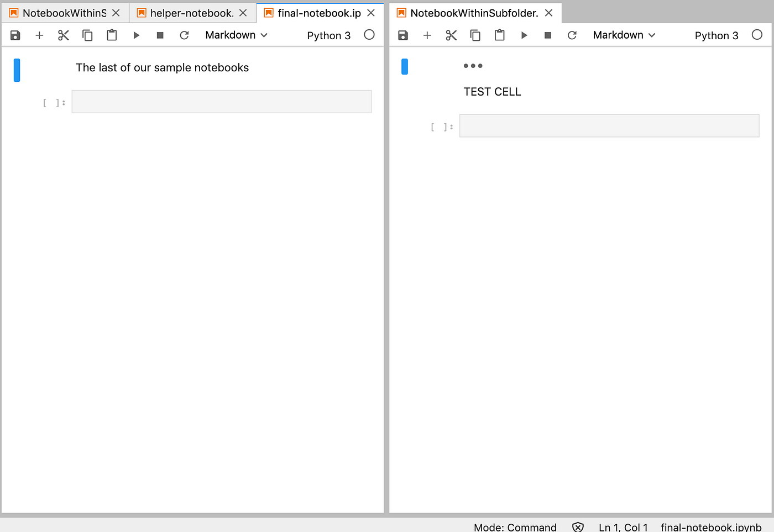The image size is (774, 532).
Task: Save final-notebook using the save icon
Action: pos(15,35)
